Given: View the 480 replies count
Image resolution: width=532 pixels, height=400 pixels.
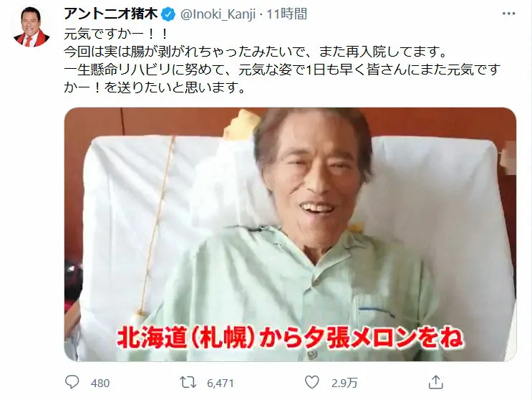Looking at the screenshot, I should click(x=100, y=383).
